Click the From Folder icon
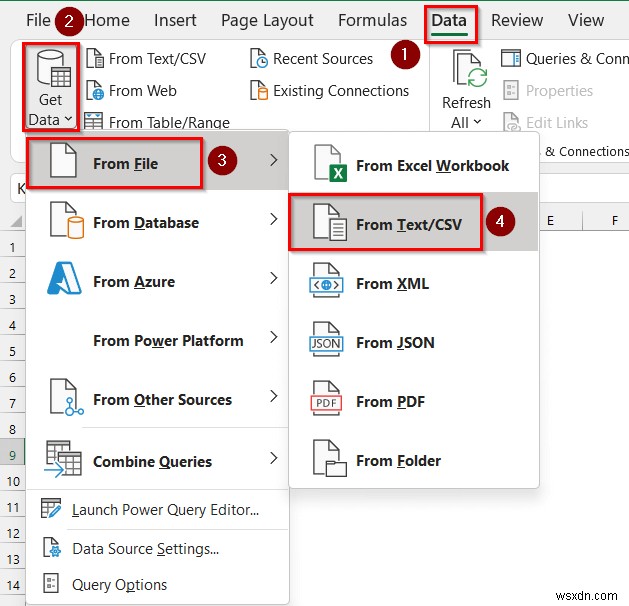Screen dimensions: 629x606 click(x=330, y=458)
